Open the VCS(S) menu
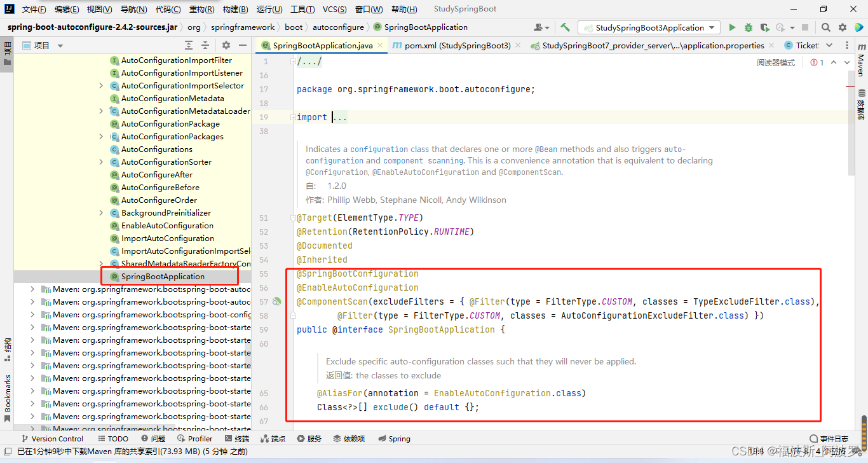This screenshot has height=463, width=868. 334,10
